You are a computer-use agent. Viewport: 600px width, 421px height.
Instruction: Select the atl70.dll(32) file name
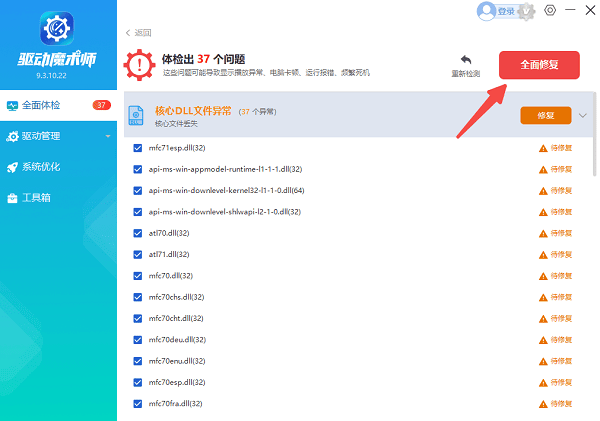click(169, 233)
